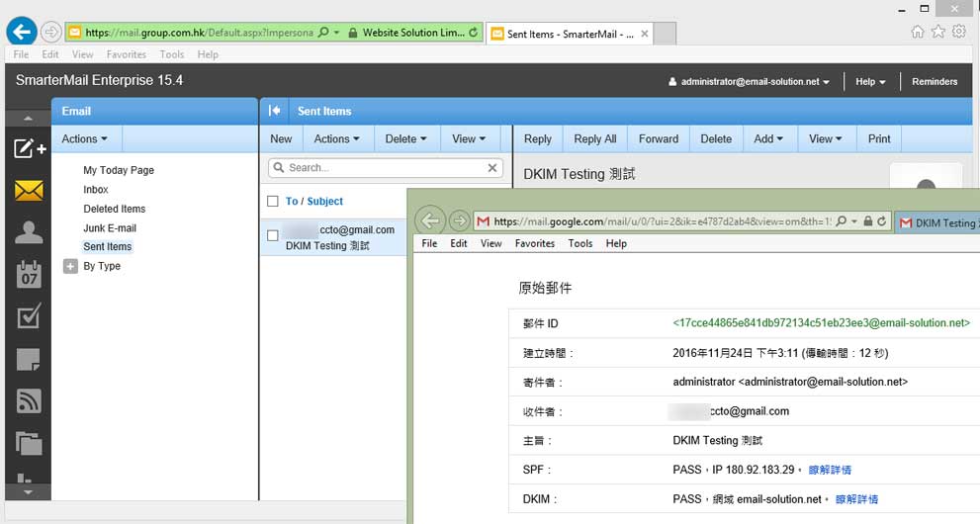Click the padlock icon next to Website Solution

pos(352,33)
